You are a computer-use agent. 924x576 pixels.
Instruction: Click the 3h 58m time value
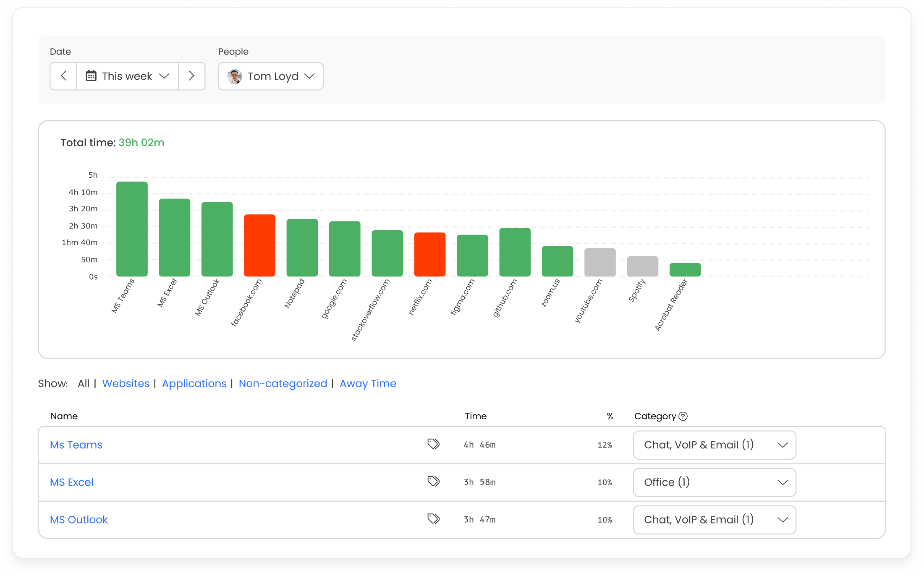(x=479, y=482)
